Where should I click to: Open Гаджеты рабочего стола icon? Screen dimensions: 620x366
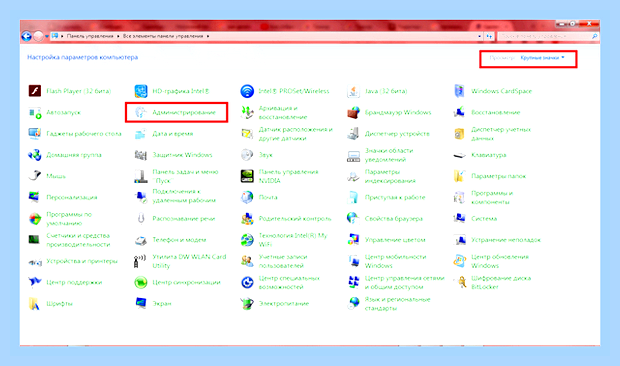35,134
